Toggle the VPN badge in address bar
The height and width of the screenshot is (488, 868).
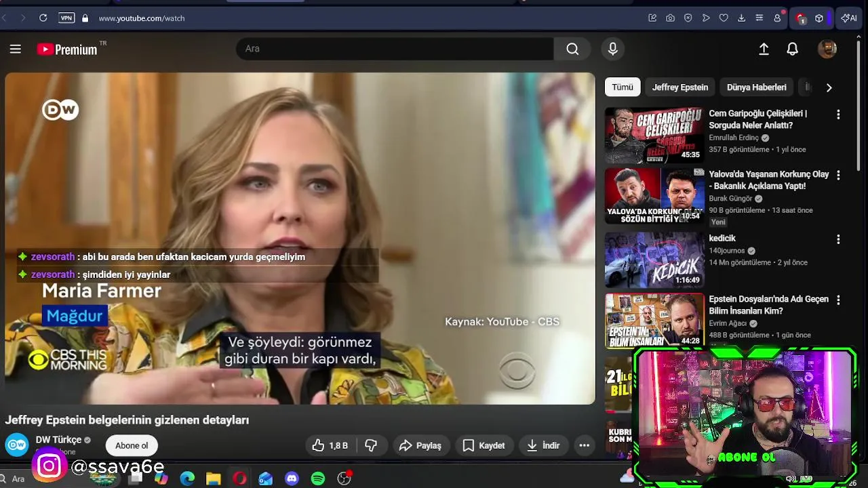(66, 18)
